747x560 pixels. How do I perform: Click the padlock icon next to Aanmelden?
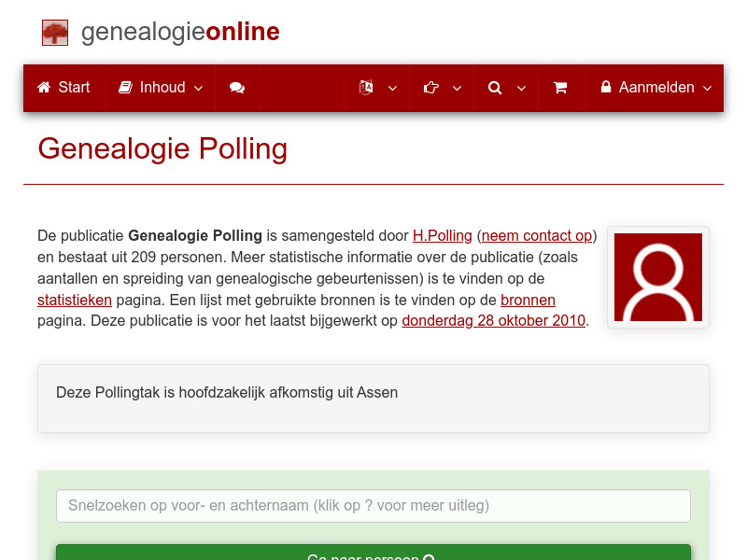(607, 87)
